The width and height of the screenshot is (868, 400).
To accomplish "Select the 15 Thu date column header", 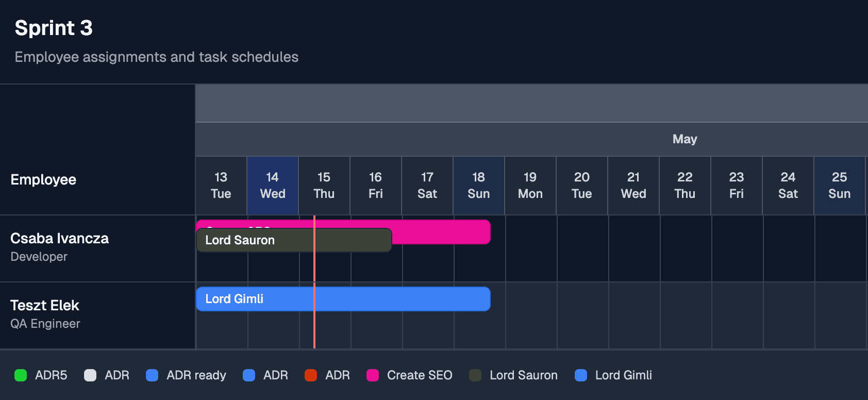I will coord(324,186).
